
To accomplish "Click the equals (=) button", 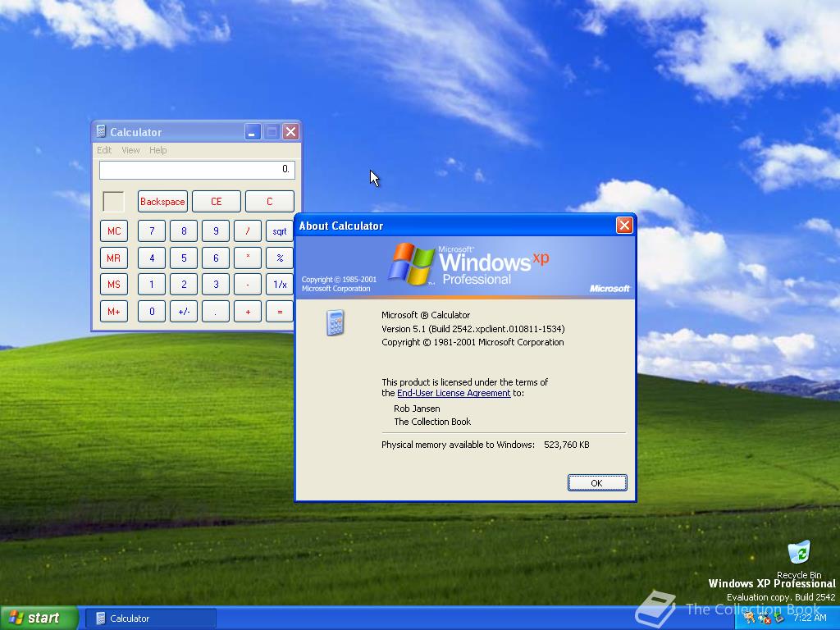I will coord(280,311).
